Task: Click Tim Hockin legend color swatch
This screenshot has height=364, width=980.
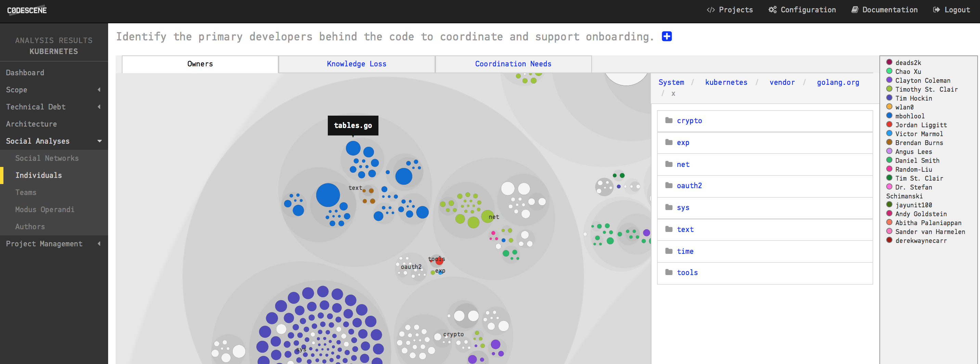Action: (889, 98)
